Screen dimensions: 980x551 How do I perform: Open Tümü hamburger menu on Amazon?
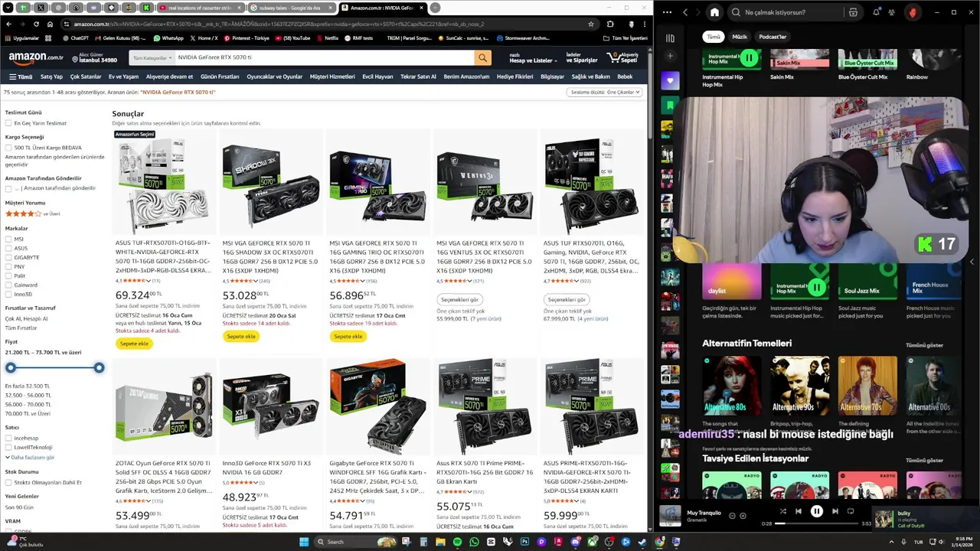pos(21,77)
